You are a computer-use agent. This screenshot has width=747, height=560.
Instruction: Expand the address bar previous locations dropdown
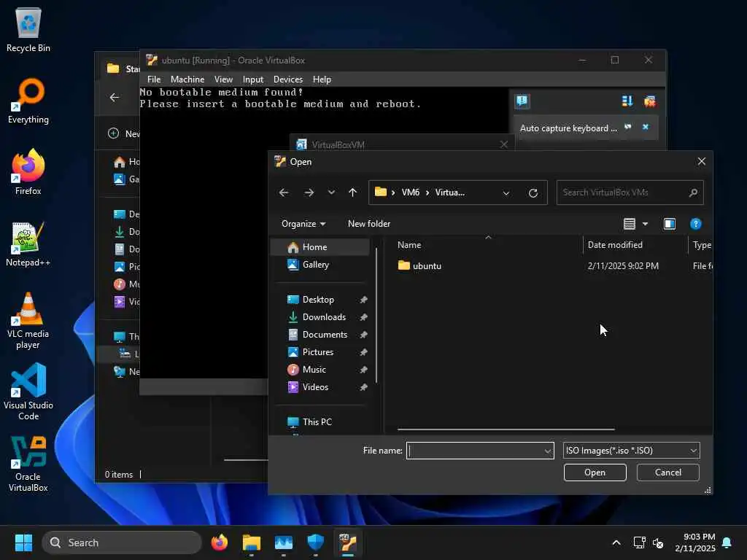[x=506, y=192]
